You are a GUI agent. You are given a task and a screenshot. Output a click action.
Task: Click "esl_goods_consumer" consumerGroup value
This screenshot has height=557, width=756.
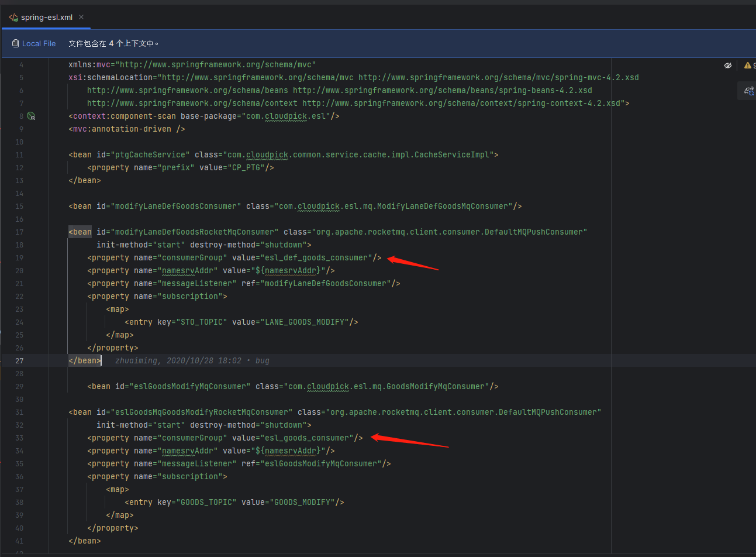(307, 438)
